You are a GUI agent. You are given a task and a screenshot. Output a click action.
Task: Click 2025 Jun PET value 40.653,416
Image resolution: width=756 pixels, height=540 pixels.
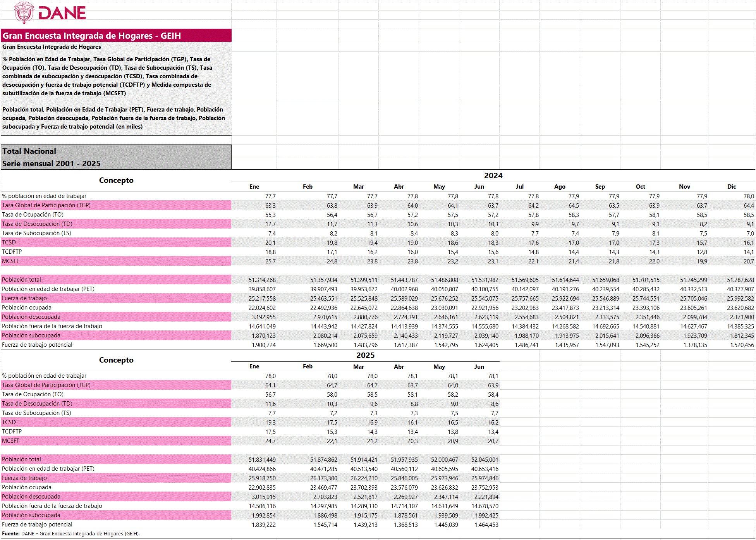pyautogui.click(x=485, y=469)
